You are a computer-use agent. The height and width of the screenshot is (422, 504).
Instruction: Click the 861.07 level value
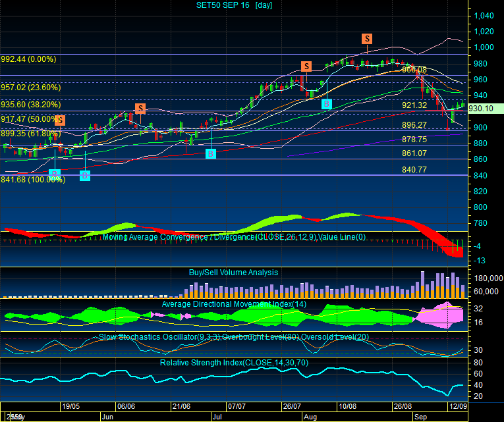click(414, 153)
